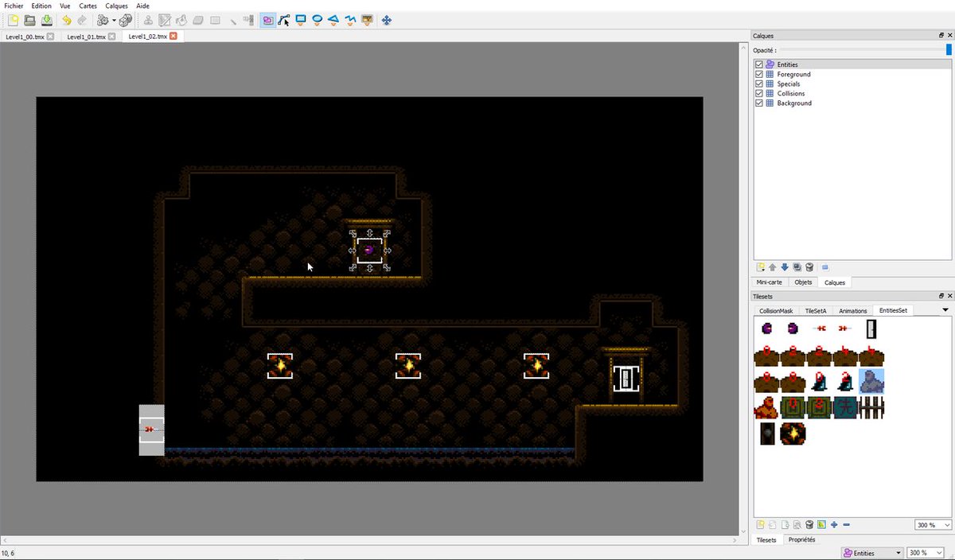Viewport: 955px width, 560px height.
Task: Select the door object in right alcove
Action: coord(626,378)
